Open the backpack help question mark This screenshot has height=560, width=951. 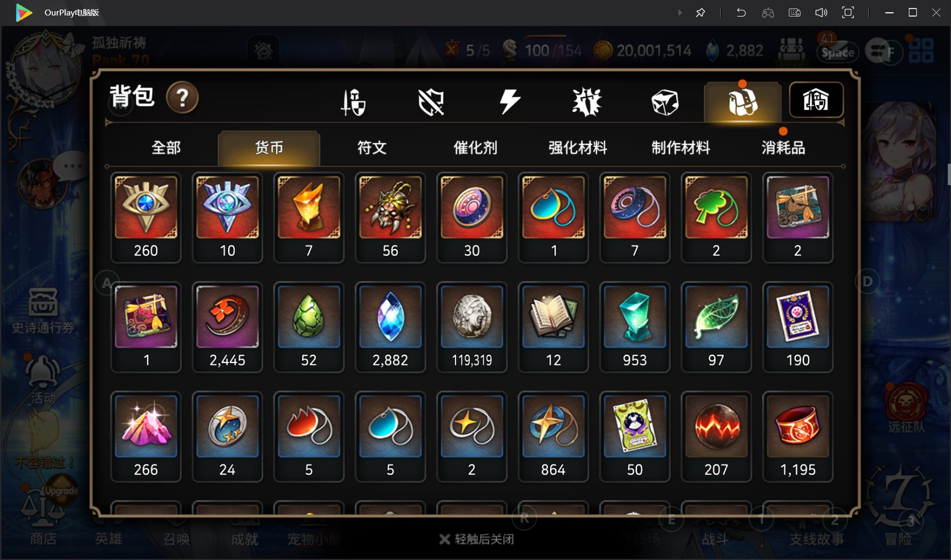(182, 98)
